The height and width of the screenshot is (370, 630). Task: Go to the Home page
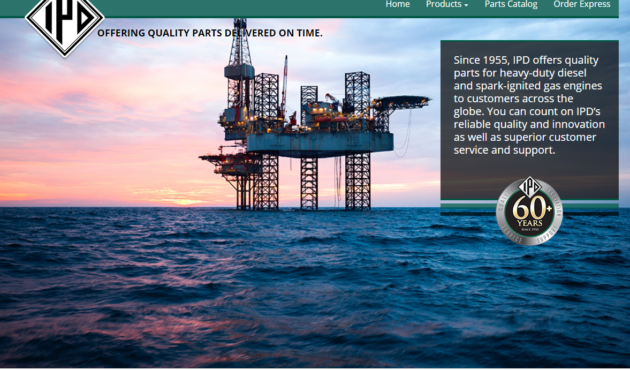coord(397,4)
